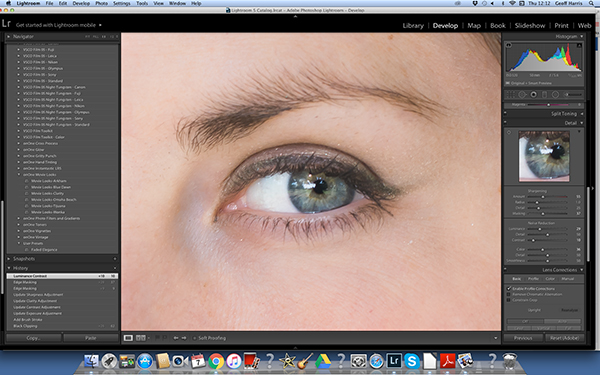600x375 pixels.
Task: Toggle Soft Proofing checkbox
Action: click(194, 338)
